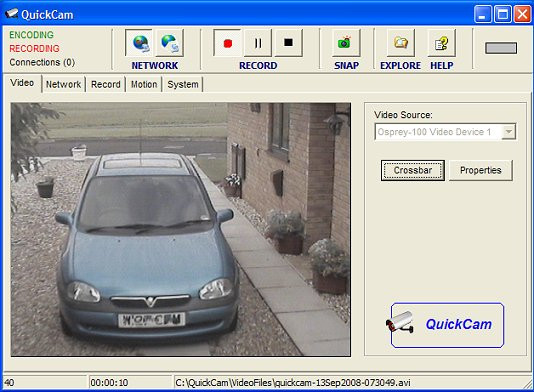Screen dimensions: 534x392
Task: Open the System tab
Action: point(183,84)
